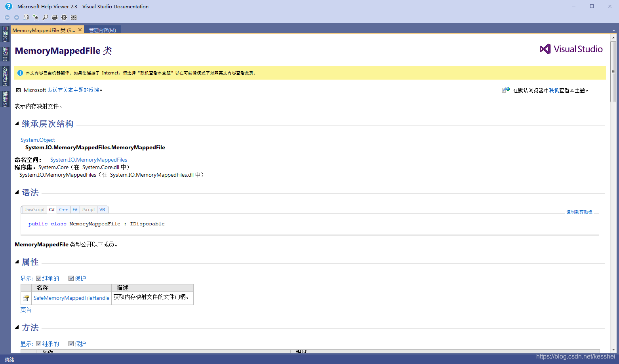Add this topic to favorites
The height and width of the screenshot is (364, 619).
click(36, 17)
